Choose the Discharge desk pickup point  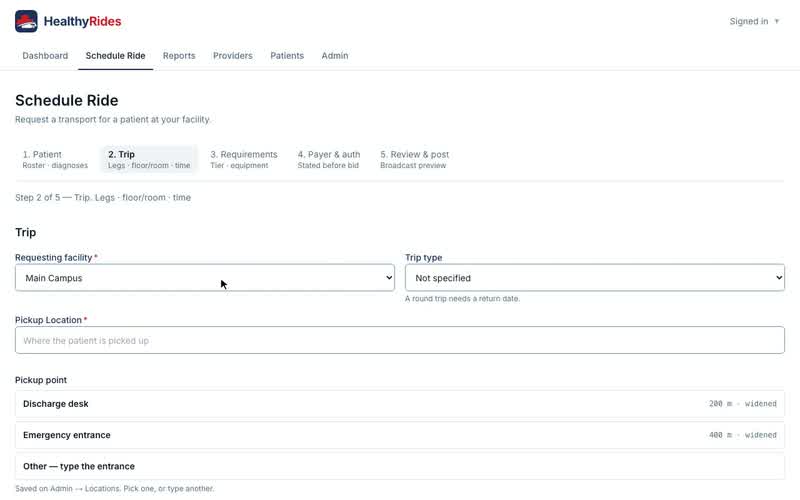point(399,404)
